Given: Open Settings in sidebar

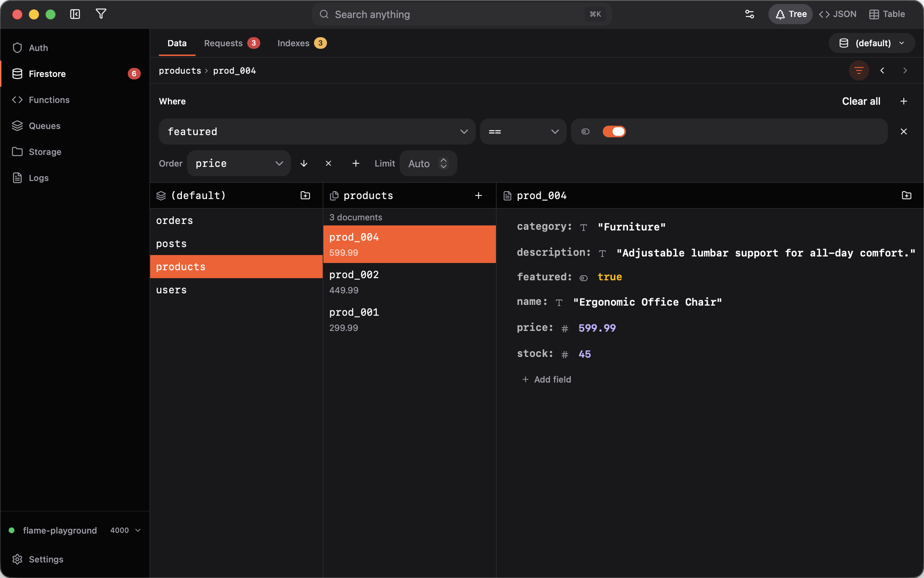Looking at the screenshot, I should pos(75,559).
